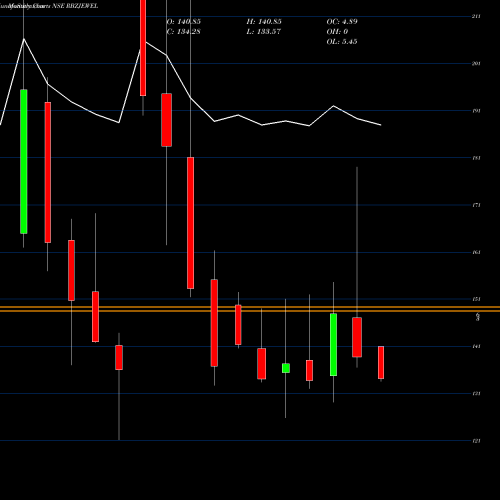Click the 'H: 140.85' high value
The width and height of the screenshot is (500, 500).
point(264,22)
